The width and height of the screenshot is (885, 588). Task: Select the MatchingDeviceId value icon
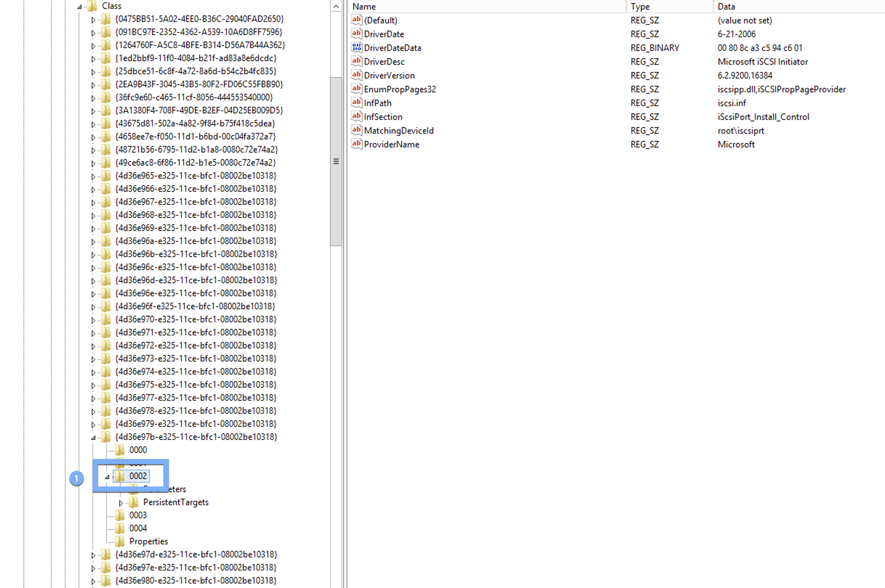click(356, 130)
